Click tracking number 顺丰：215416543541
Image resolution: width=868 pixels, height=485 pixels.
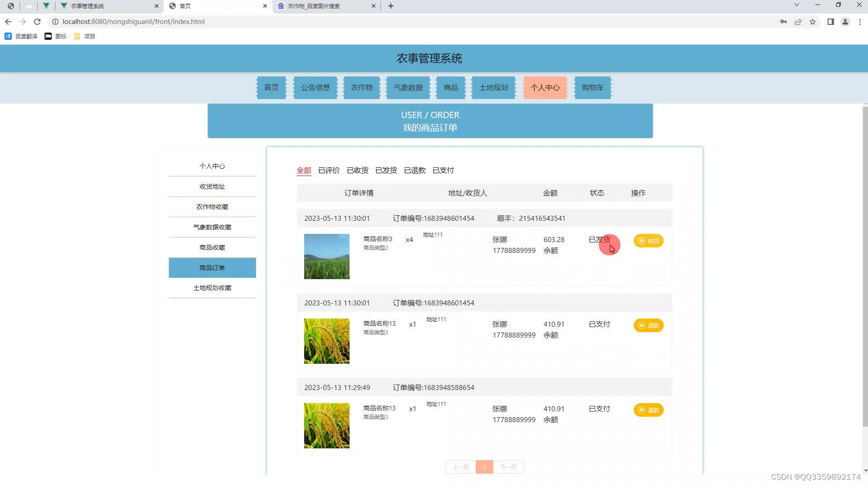pyautogui.click(x=531, y=219)
